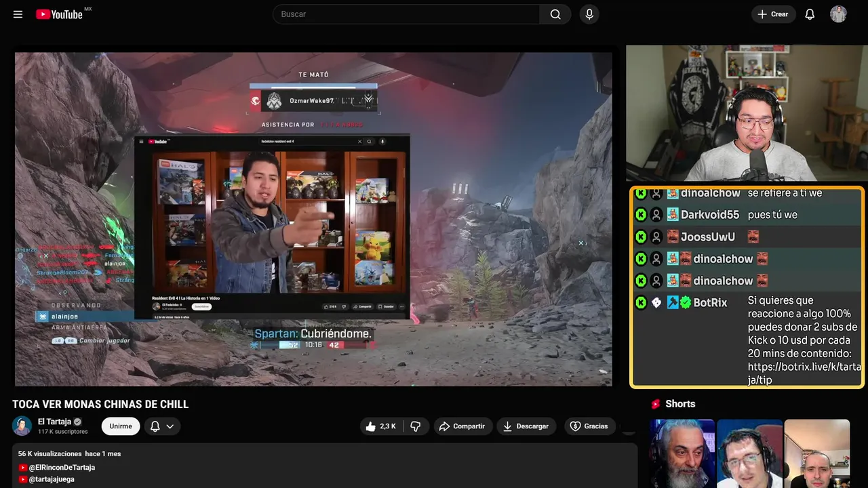The width and height of the screenshot is (868, 488).
Task: Click the Shorts logo icon
Action: tap(656, 404)
